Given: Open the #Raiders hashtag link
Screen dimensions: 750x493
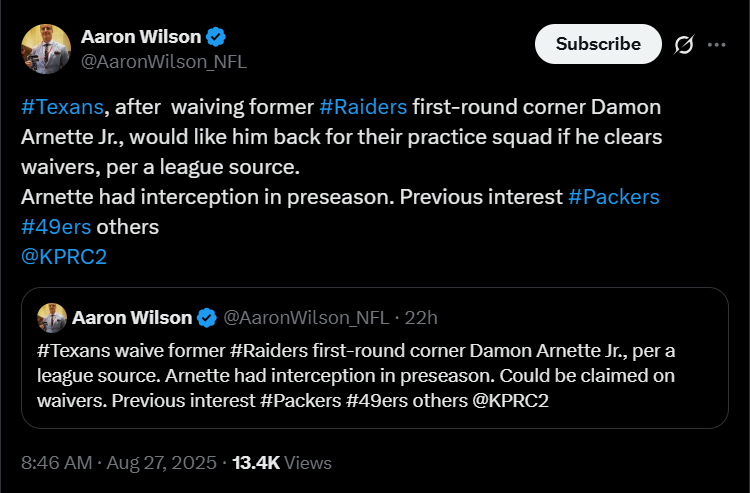Looking at the screenshot, I should 363,107.
